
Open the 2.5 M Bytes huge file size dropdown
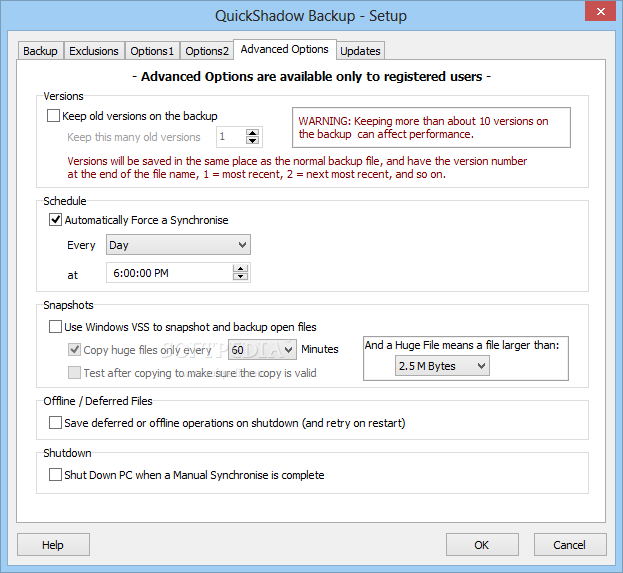click(x=442, y=366)
